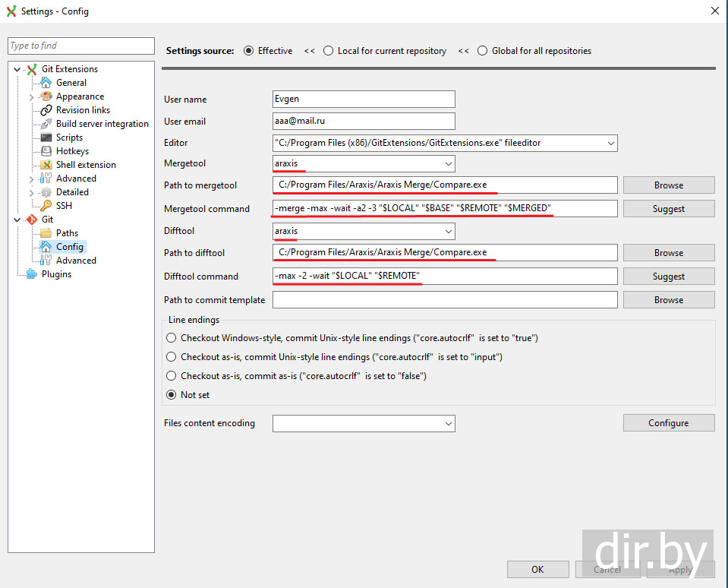The height and width of the screenshot is (588, 728).
Task: Click the SSH key icon
Action: tap(46, 206)
